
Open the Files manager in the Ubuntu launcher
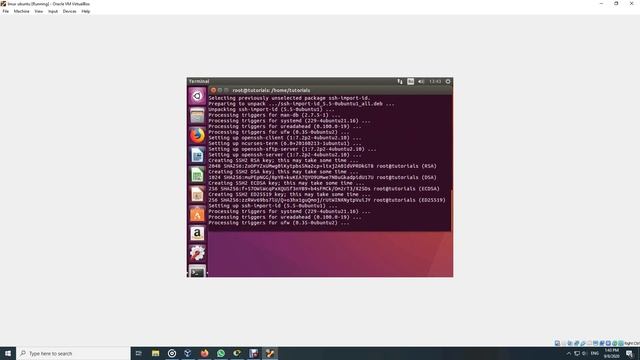[197, 116]
